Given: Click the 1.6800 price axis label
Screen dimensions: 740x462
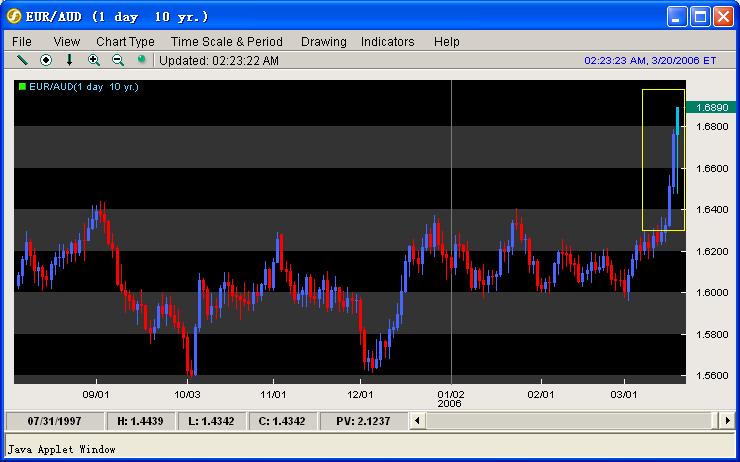Looking at the screenshot, I should [712, 126].
